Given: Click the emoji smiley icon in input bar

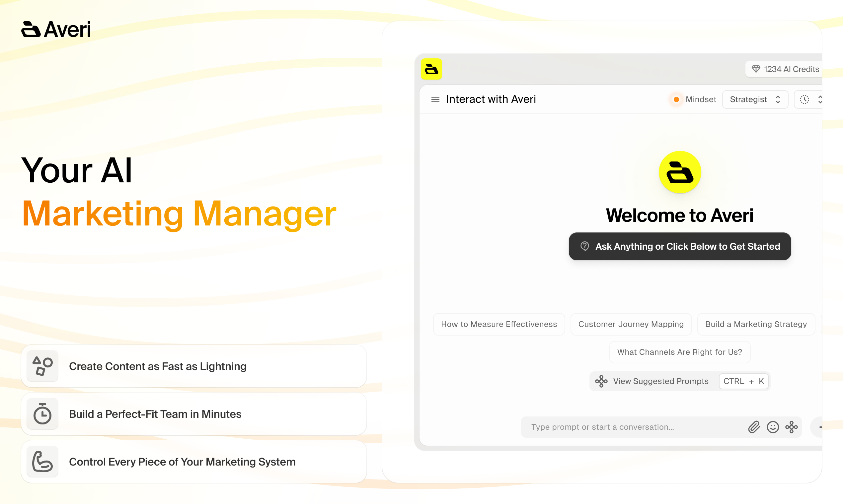Looking at the screenshot, I should (x=773, y=427).
